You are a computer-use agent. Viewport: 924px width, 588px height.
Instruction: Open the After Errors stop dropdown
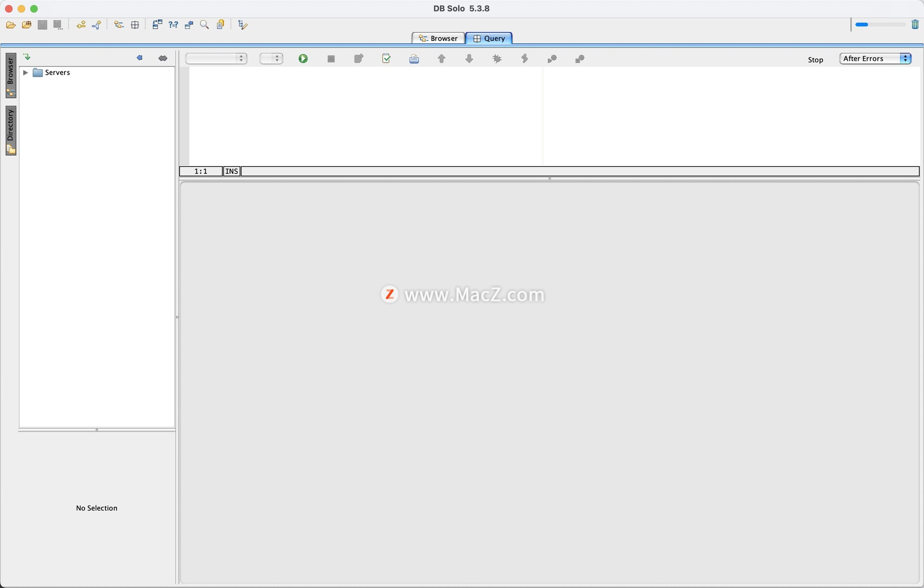tap(875, 59)
